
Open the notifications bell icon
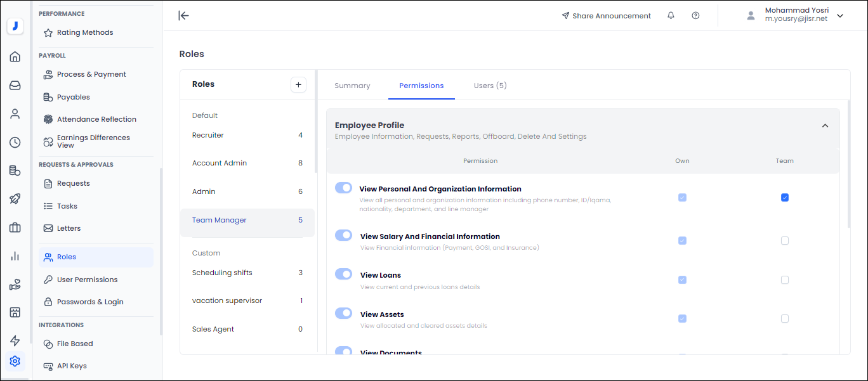click(671, 15)
